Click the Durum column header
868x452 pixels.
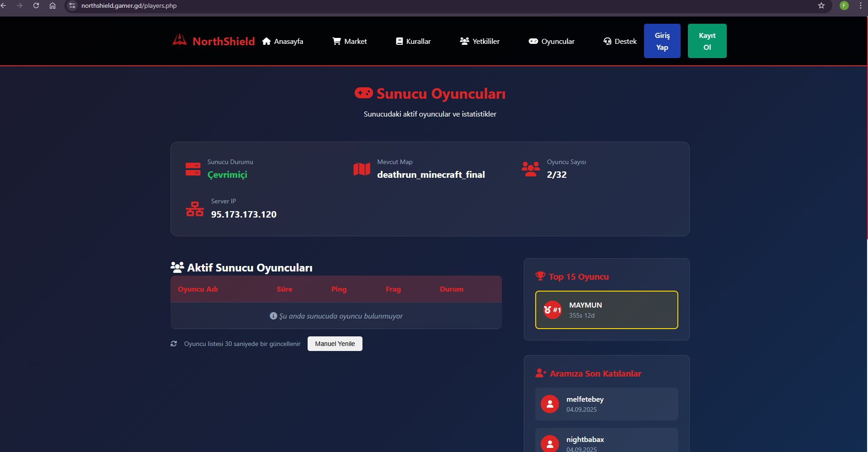click(452, 289)
